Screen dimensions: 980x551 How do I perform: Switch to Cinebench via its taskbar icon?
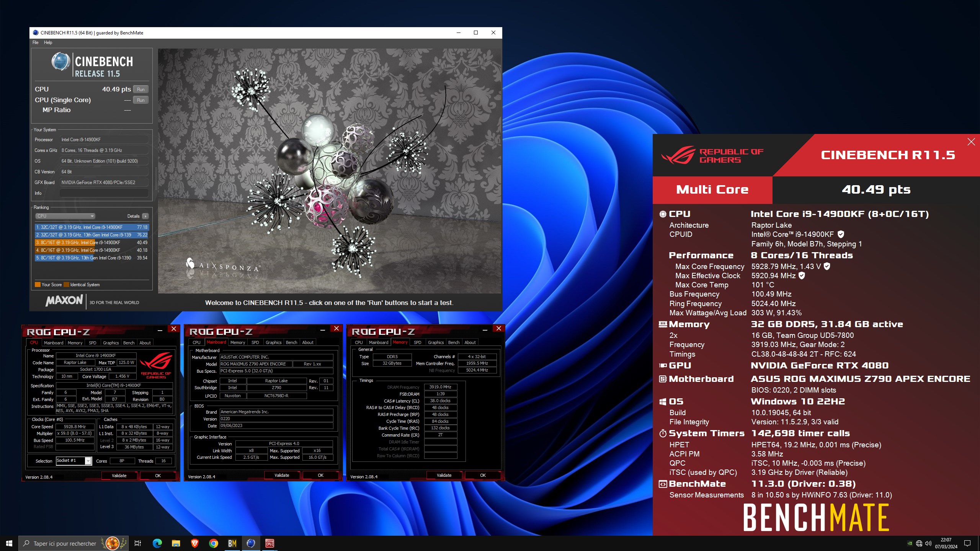tap(251, 543)
